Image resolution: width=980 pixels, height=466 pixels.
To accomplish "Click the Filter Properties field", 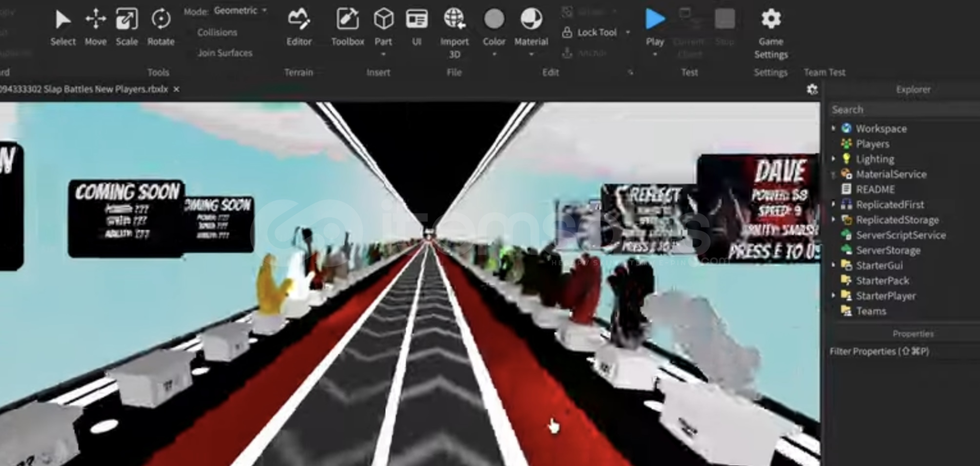I will [903, 351].
